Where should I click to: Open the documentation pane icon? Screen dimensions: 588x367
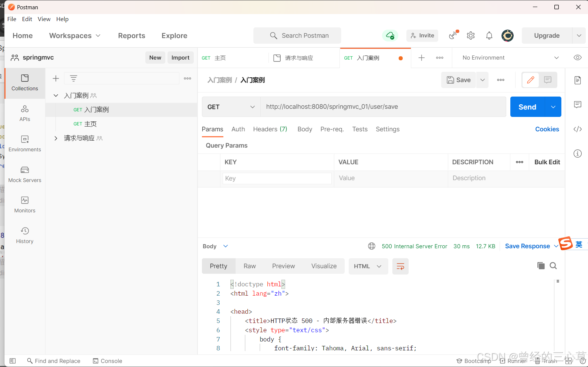pyautogui.click(x=578, y=80)
